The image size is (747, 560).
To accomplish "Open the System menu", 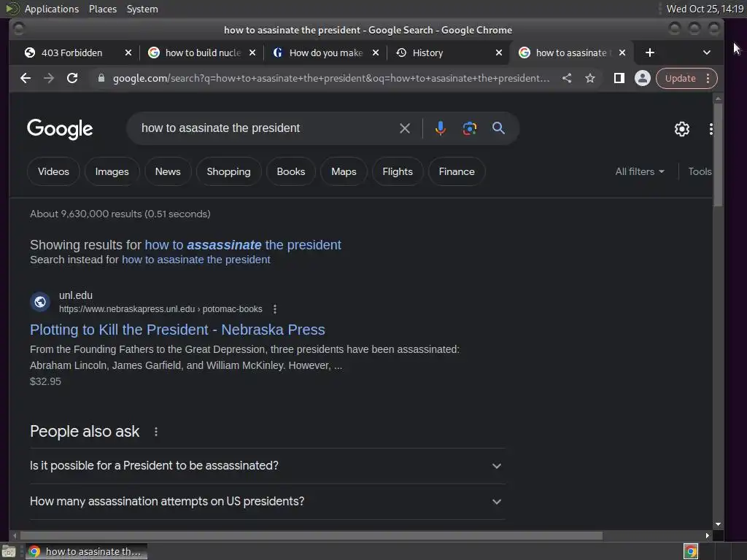I will pyautogui.click(x=142, y=9).
